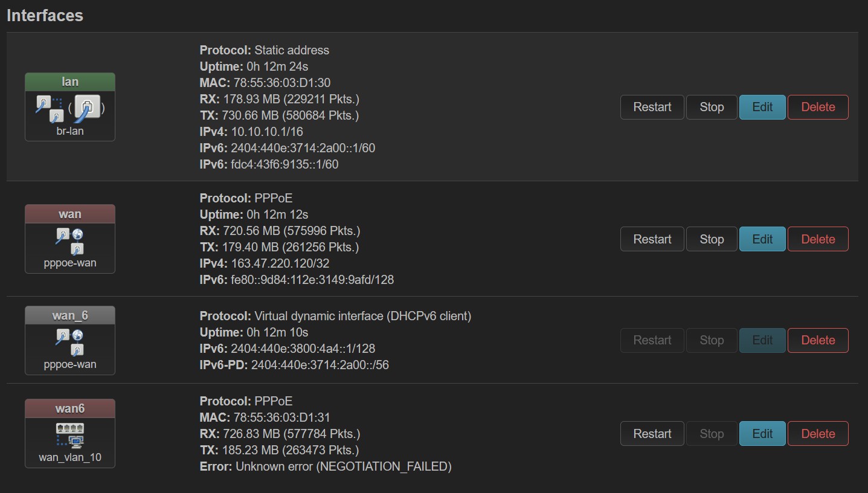Screen dimensions: 868x493
Task: Click the green lan zone badge
Action: [70, 82]
